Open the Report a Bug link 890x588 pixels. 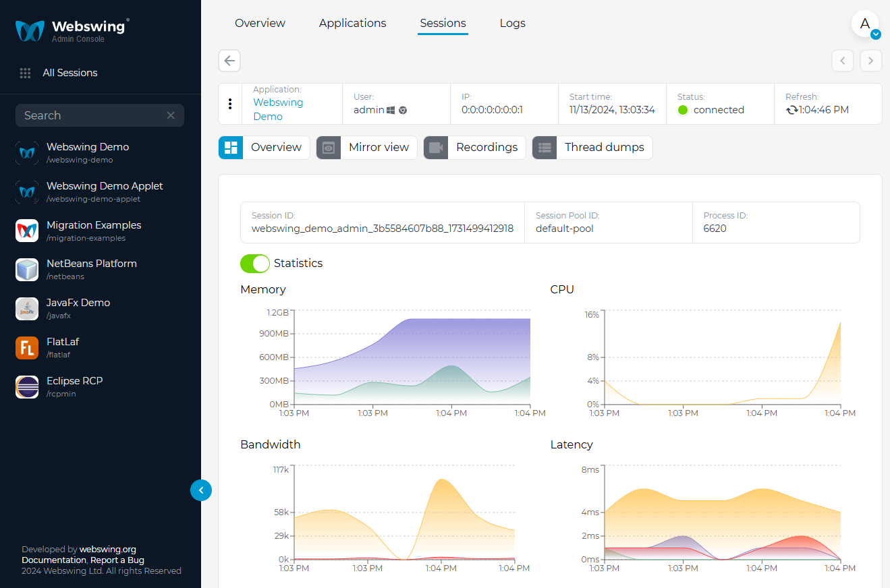(117, 560)
